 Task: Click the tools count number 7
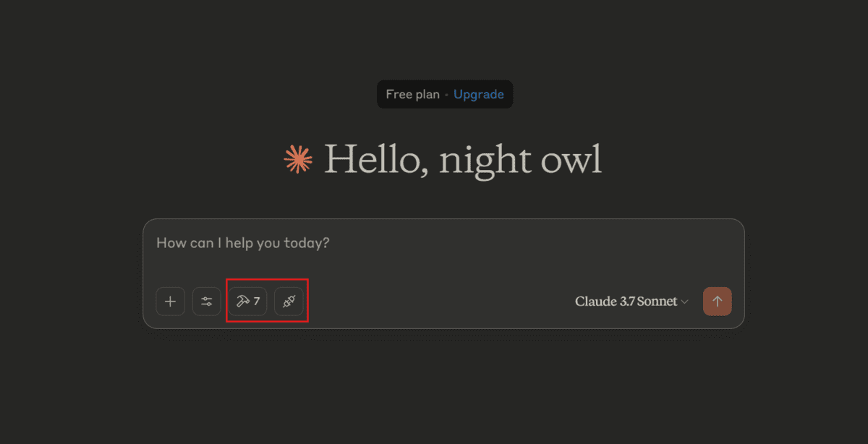pyautogui.click(x=257, y=302)
